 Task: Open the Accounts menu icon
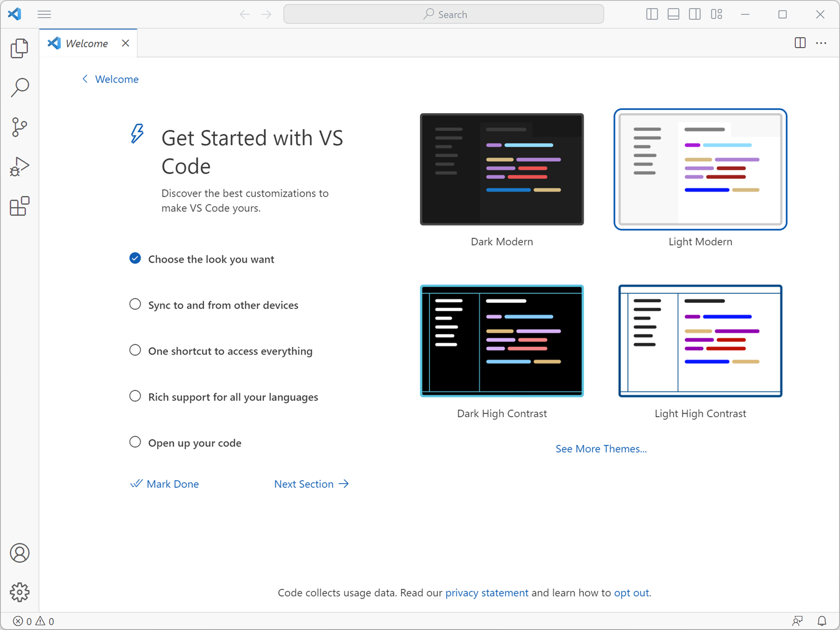[x=20, y=553]
